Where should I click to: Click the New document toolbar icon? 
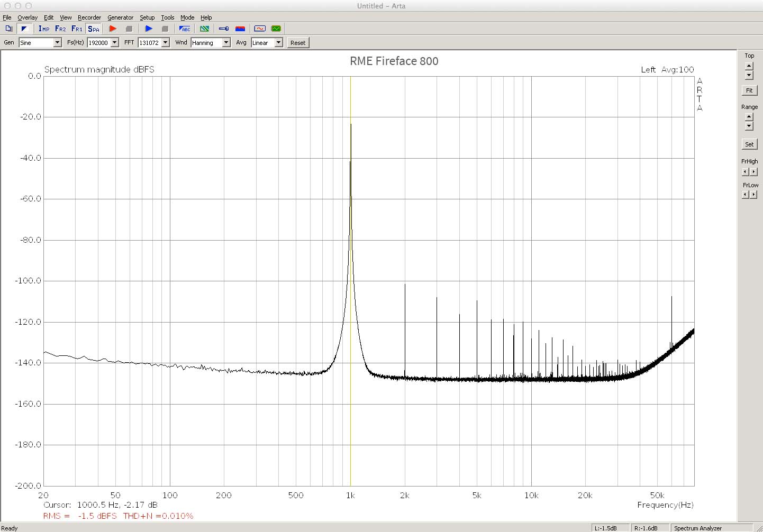(x=8, y=29)
